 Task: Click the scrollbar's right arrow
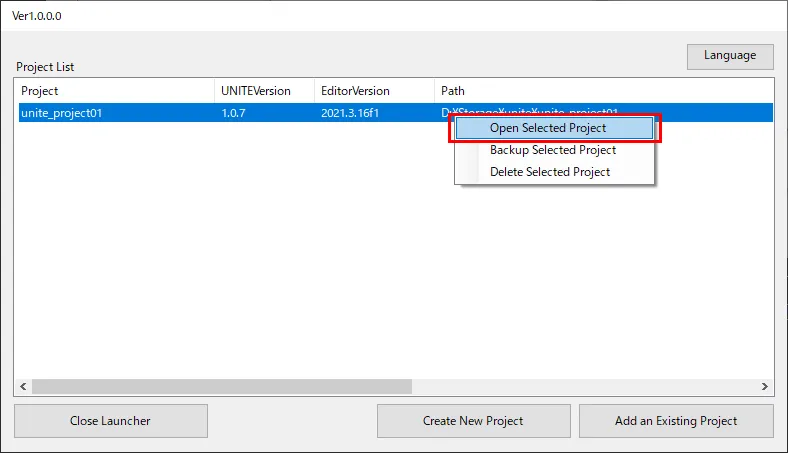[766, 386]
